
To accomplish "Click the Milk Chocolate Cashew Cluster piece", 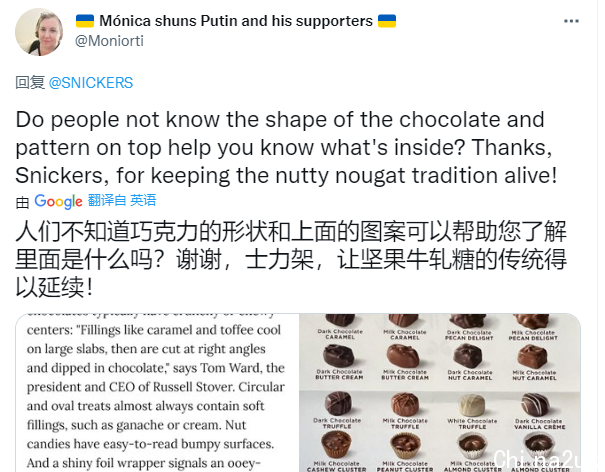I will tap(336, 445).
